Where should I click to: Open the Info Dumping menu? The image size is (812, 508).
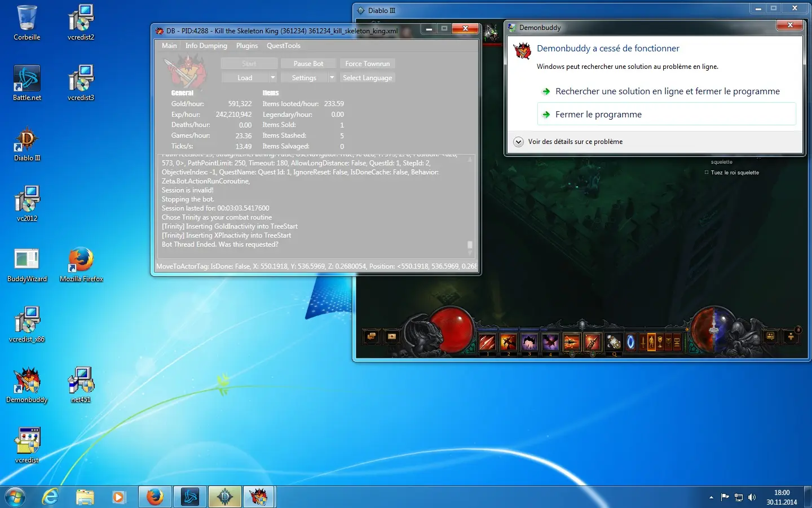206,46
